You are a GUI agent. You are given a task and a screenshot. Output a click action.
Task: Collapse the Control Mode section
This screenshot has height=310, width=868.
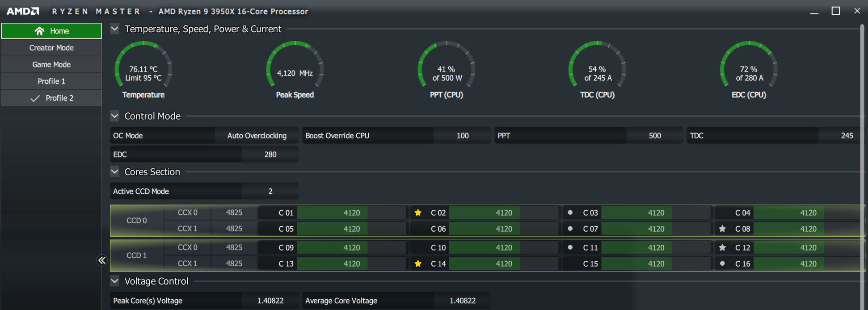click(115, 116)
